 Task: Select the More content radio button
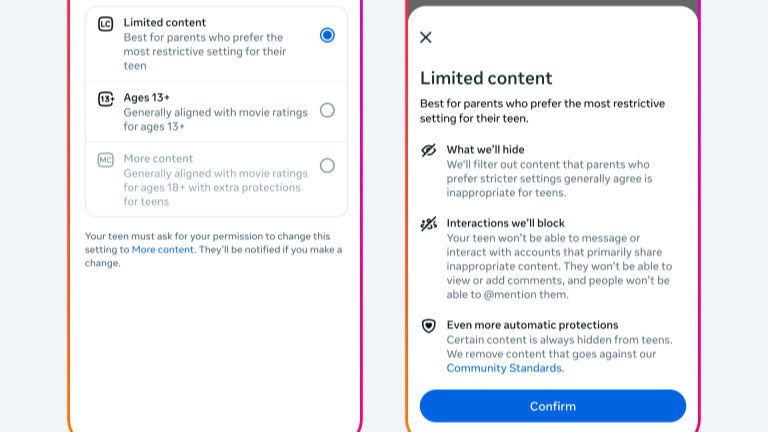point(327,165)
